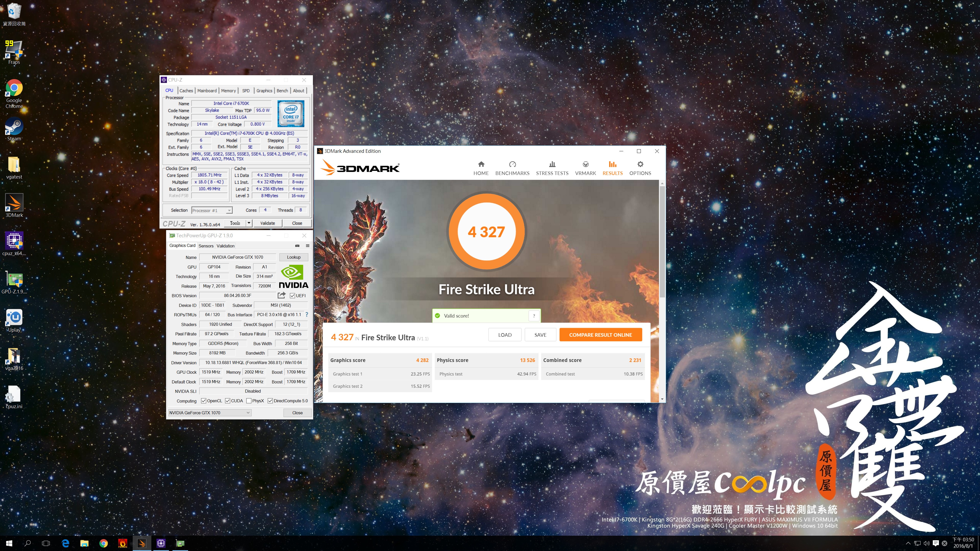Toggle CUDA checkbox in GPU-Z

(227, 401)
